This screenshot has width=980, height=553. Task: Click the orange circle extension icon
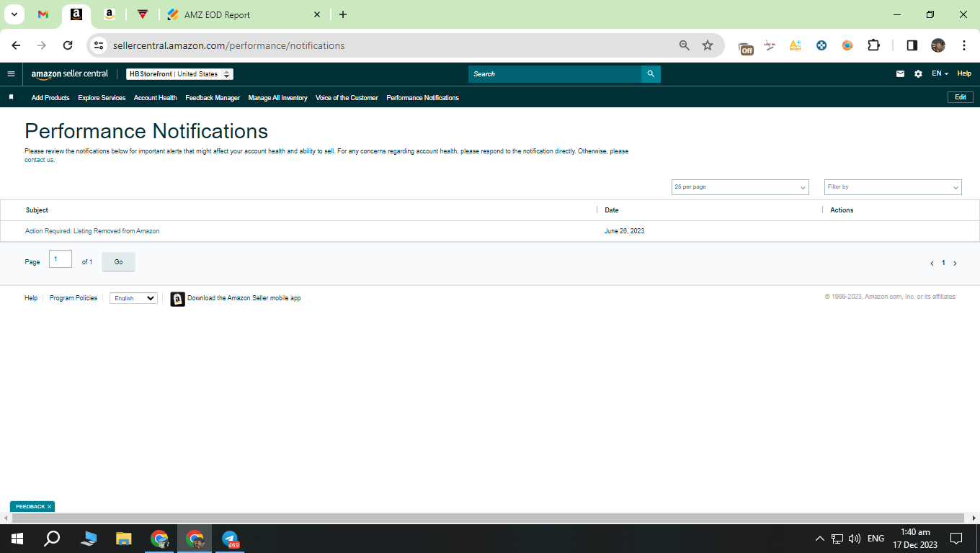point(847,45)
